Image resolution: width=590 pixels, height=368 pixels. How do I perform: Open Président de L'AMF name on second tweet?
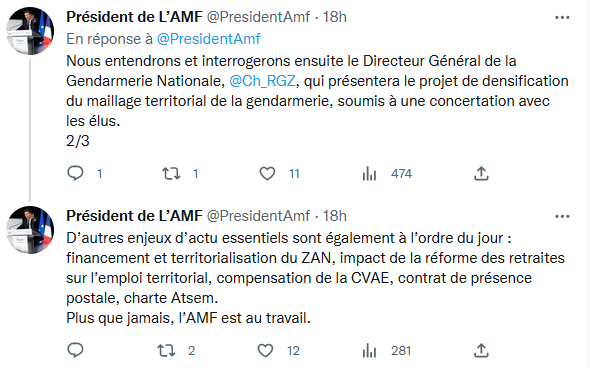[x=134, y=216]
